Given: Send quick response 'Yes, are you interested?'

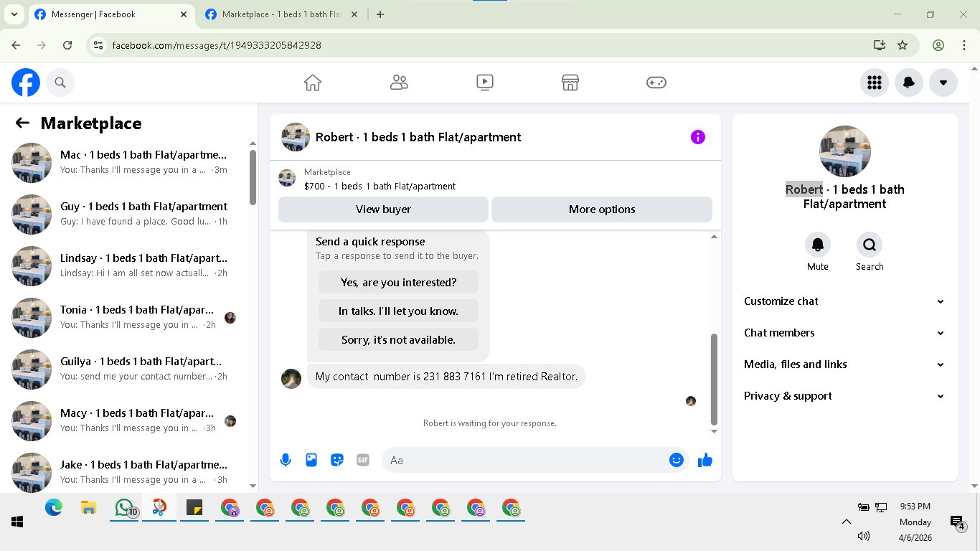Looking at the screenshot, I should click(x=398, y=283).
